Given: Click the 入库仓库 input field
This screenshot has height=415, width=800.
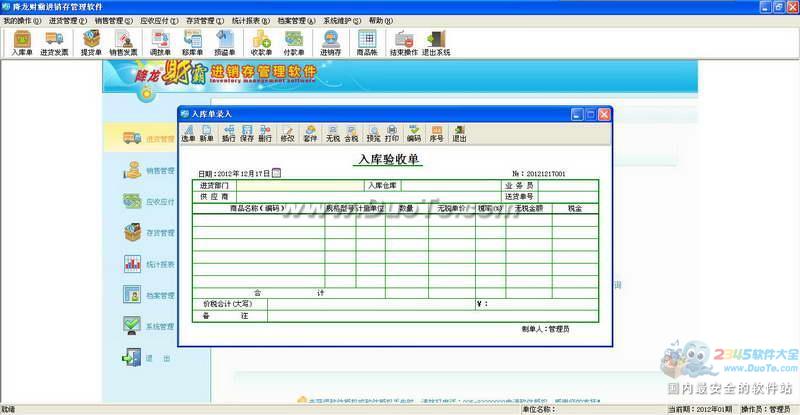Looking at the screenshot, I should pyautogui.click(x=451, y=185).
